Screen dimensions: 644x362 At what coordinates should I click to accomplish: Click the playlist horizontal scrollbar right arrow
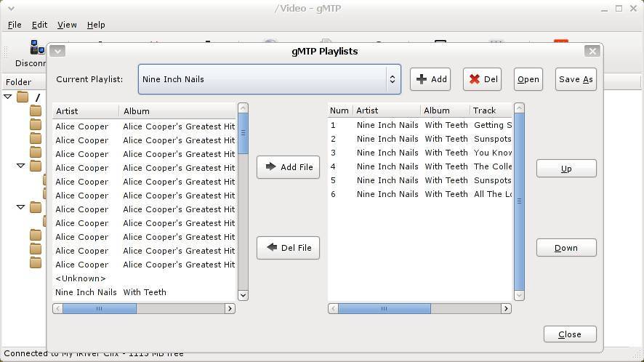(x=506, y=309)
